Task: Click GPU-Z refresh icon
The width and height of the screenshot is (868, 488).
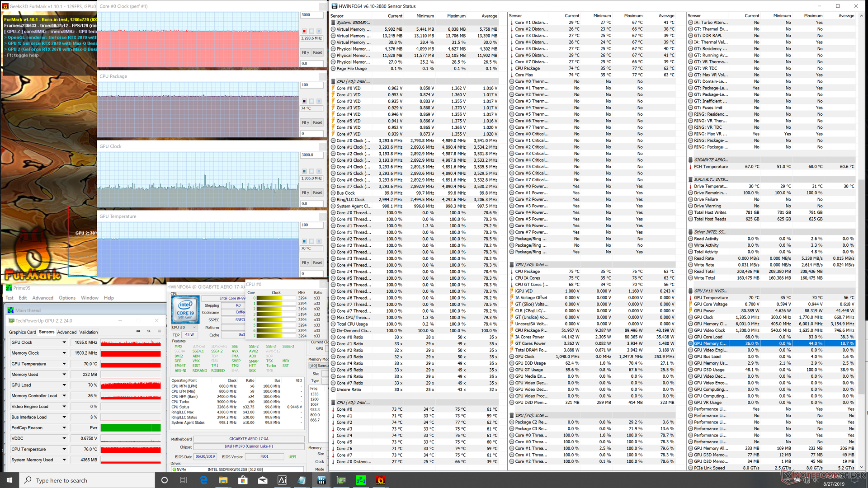Action: [149, 331]
